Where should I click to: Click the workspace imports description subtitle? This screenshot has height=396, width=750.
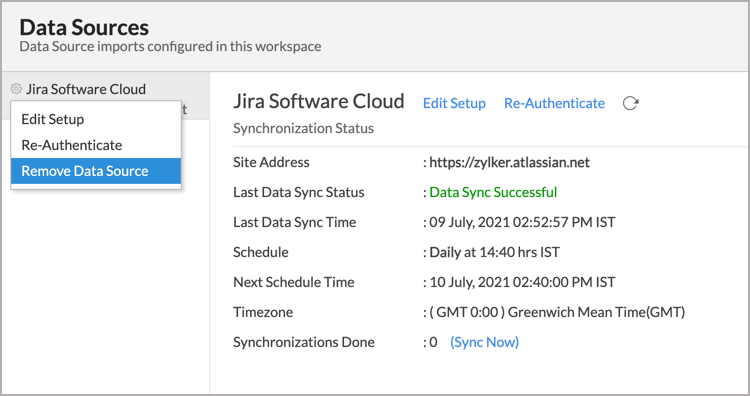(x=170, y=46)
